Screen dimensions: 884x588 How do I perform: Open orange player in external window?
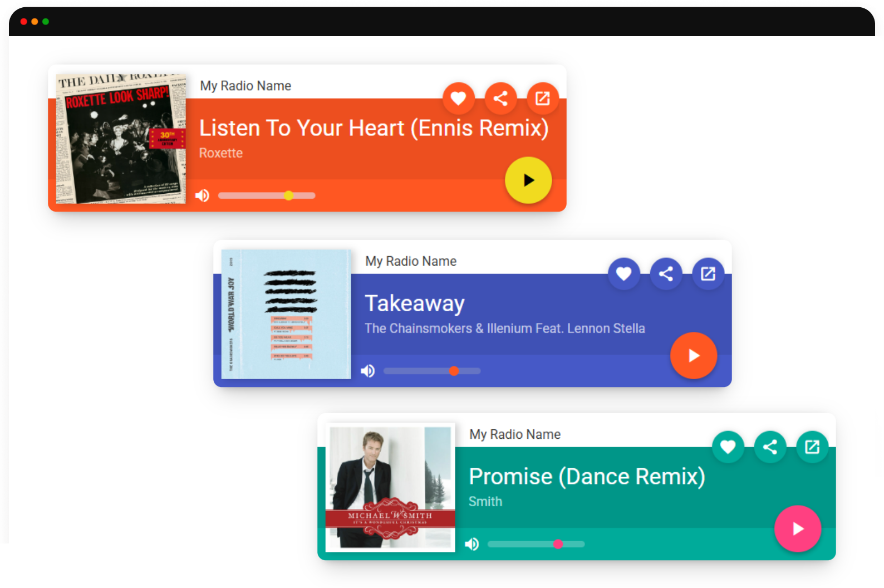point(543,99)
